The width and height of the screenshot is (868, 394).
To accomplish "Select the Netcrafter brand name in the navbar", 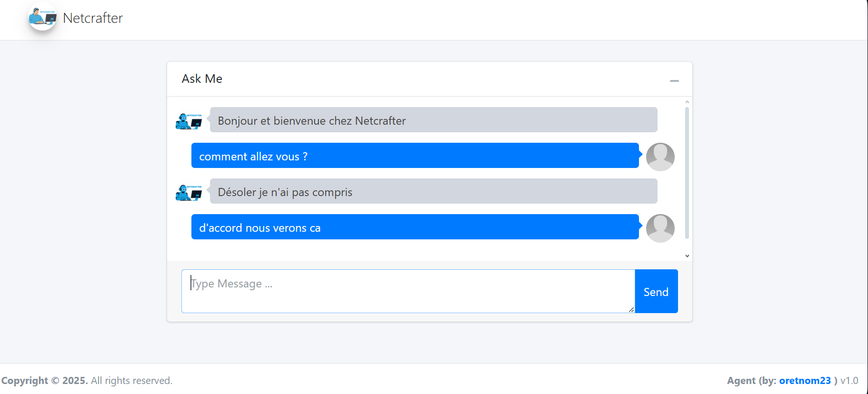I will click(x=93, y=18).
